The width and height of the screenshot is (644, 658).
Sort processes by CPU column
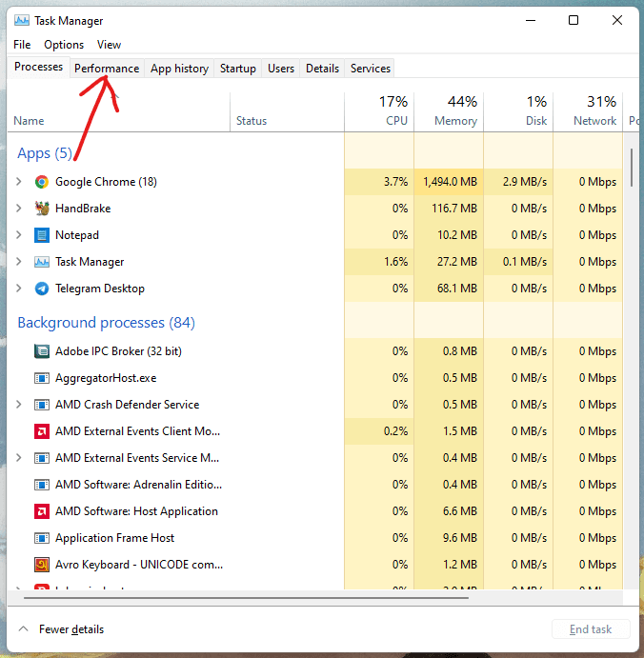379,111
